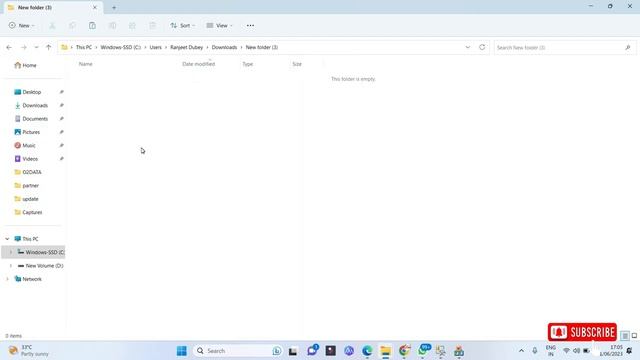Click the Paste toolbar icon

92,25
